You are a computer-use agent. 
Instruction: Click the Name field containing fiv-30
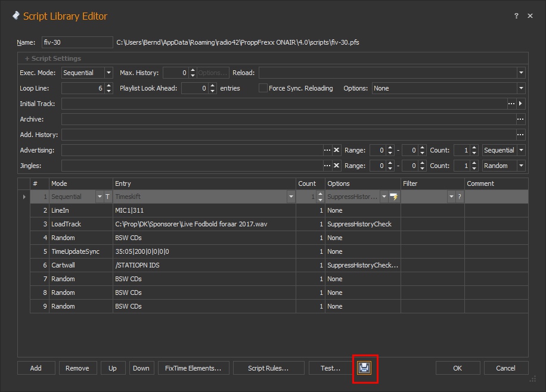pos(77,42)
